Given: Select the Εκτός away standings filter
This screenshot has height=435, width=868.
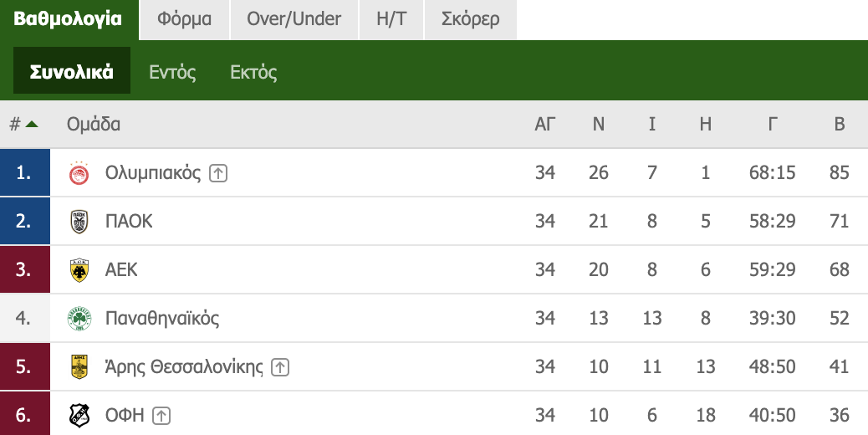Looking at the screenshot, I should pos(253,72).
